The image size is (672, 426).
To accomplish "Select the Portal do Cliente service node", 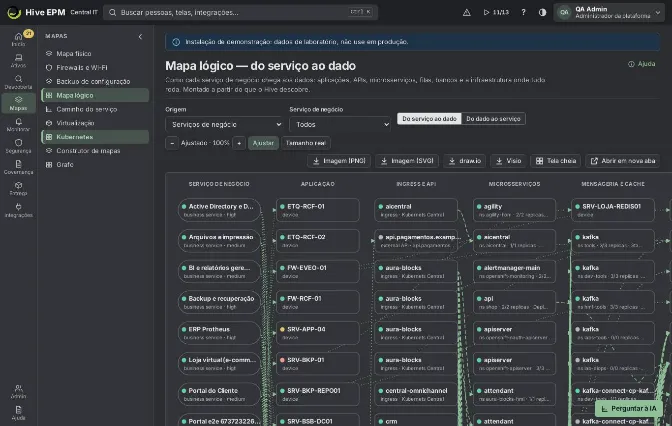I will [219, 394].
